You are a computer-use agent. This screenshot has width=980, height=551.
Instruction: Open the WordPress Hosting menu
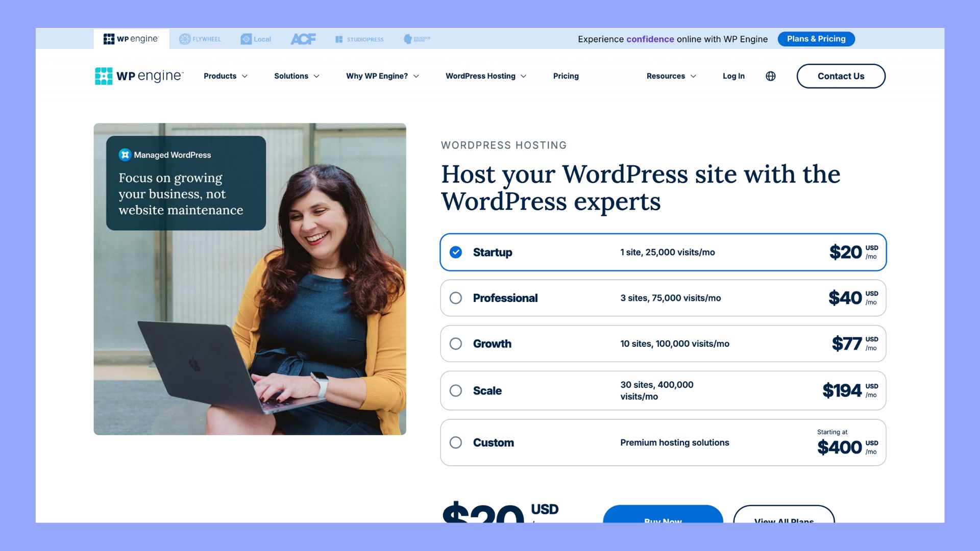click(x=486, y=76)
